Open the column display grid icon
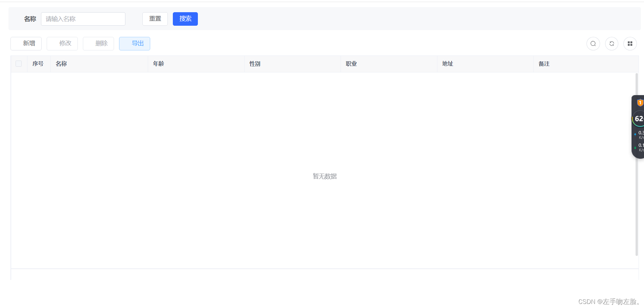 click(x=630, y=44)
